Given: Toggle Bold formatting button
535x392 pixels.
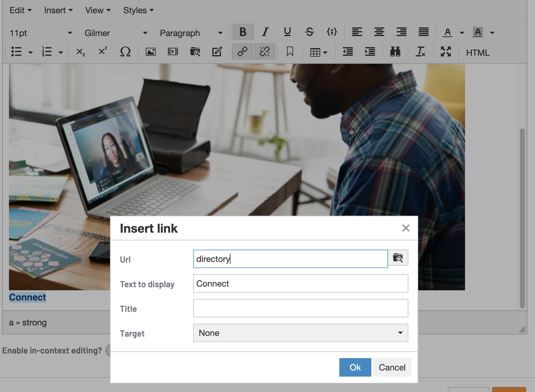Looking at the screenshot, I should tap(243, 32).
